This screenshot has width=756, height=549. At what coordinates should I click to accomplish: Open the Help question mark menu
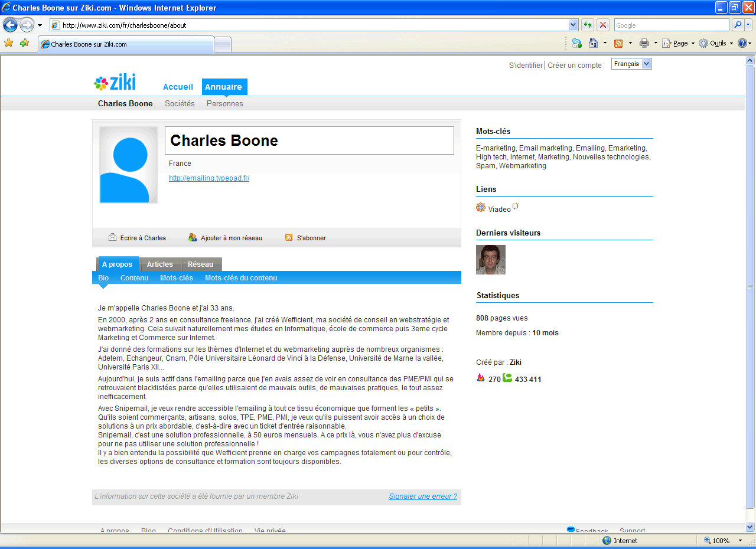tap(744, 43)
